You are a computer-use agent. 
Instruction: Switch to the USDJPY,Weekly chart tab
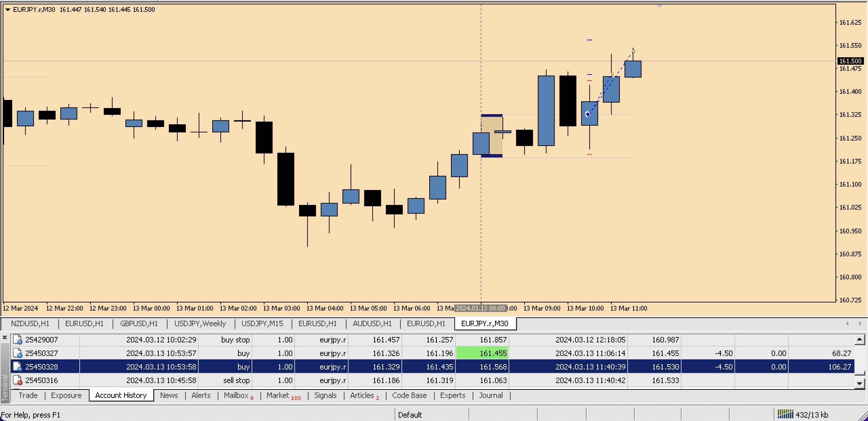[x=200, y=323]
